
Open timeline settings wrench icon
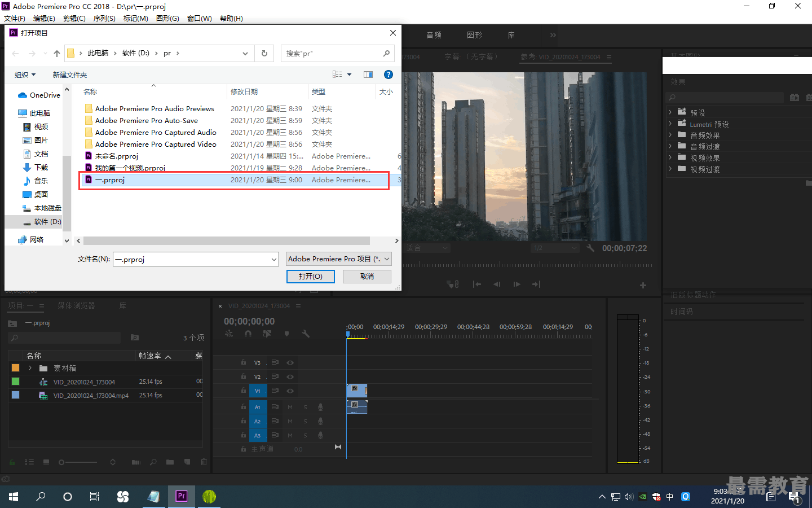click(x=306, y=334)
